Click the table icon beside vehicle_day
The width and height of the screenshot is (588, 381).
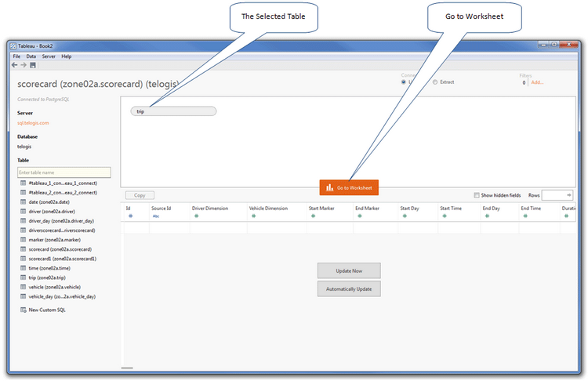[x=23, y=296]
